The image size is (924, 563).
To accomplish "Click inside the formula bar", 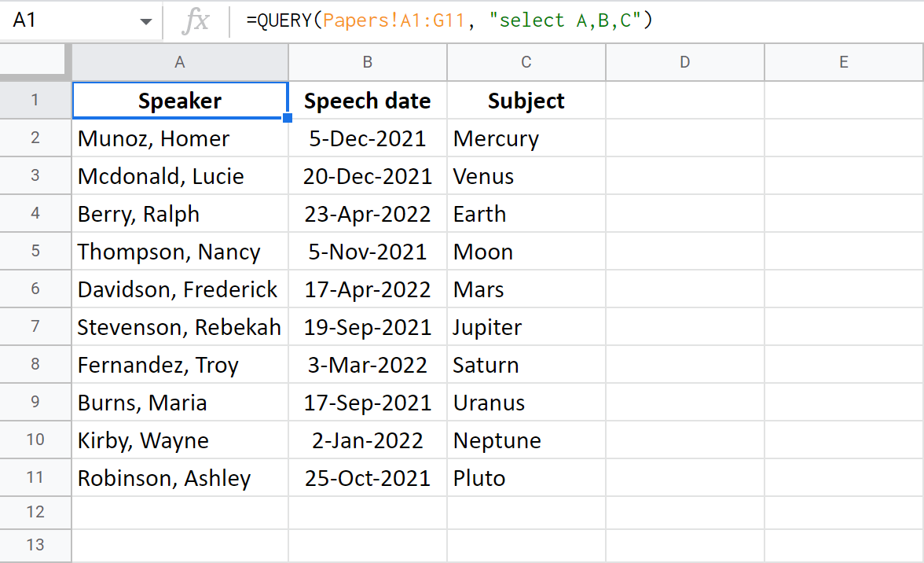I will click(471, 20).
